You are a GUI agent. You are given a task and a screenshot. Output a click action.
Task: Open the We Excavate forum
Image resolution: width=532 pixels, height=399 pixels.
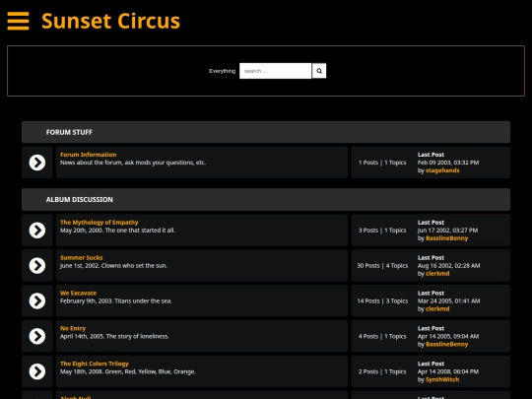[79, 293]
